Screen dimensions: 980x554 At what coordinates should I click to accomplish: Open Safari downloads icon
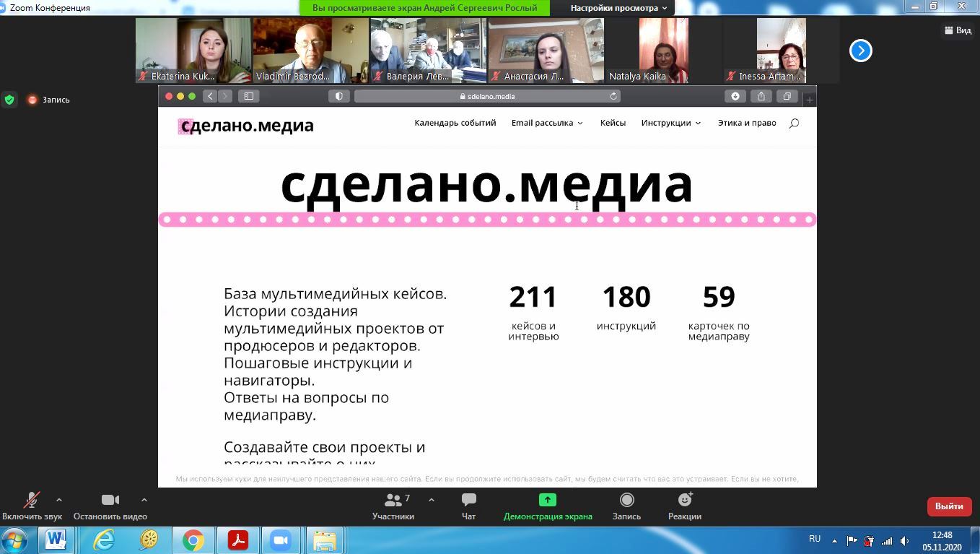735,96
